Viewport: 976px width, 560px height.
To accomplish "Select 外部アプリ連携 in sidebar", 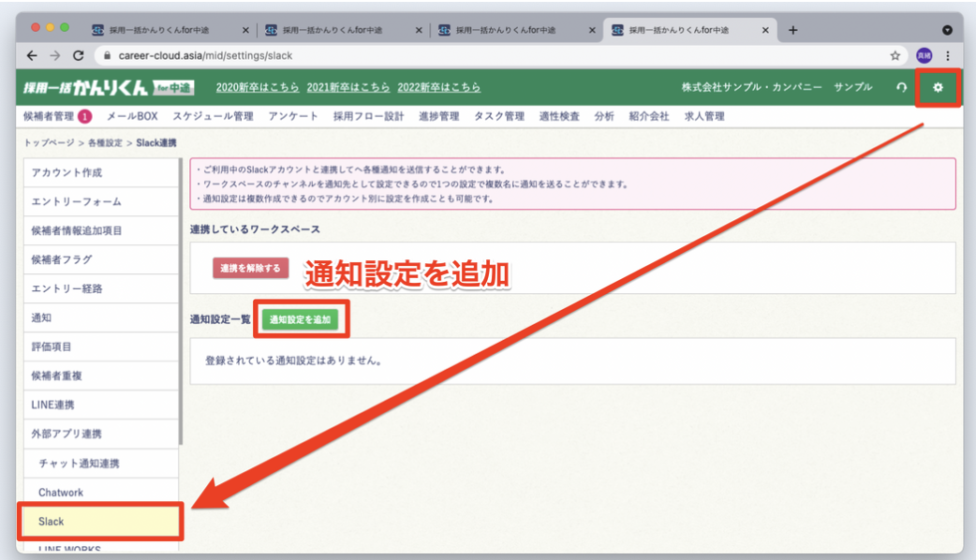I will pos(101,434).
